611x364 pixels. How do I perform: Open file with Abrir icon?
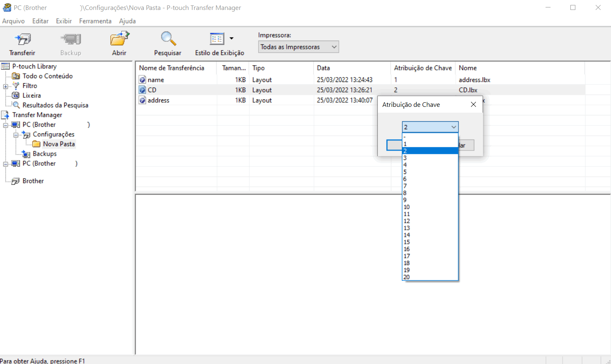click(120, 39)
